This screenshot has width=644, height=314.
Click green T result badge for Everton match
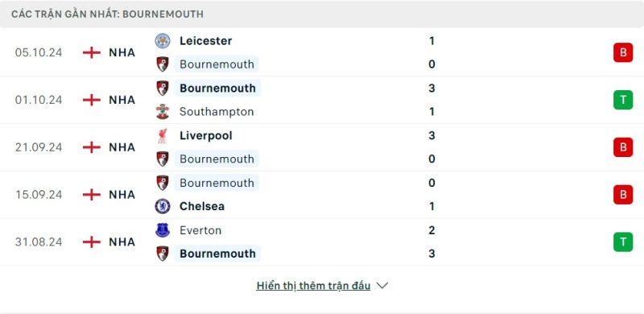coord(623,242)
